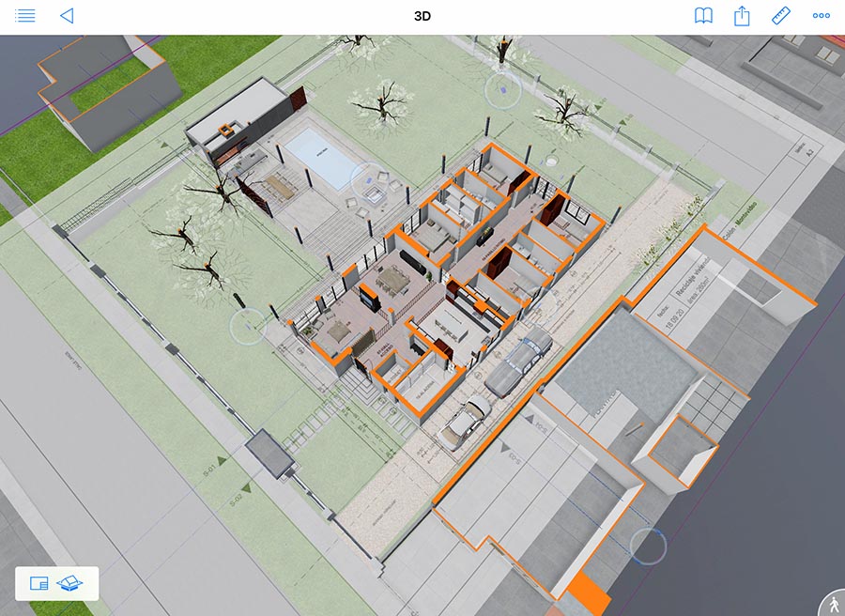Open the three-dots more options menu
The height and width of the screenshot is (616, 845).
click(822, 16)
